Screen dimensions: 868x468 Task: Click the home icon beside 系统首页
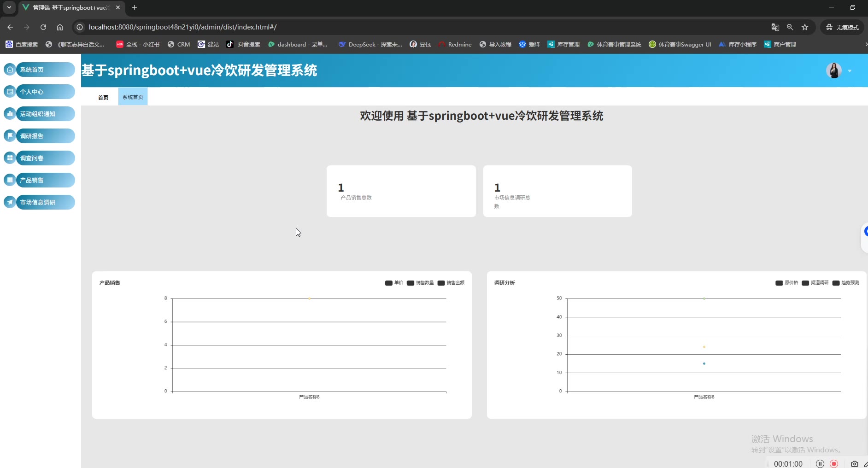coord(10,70)
